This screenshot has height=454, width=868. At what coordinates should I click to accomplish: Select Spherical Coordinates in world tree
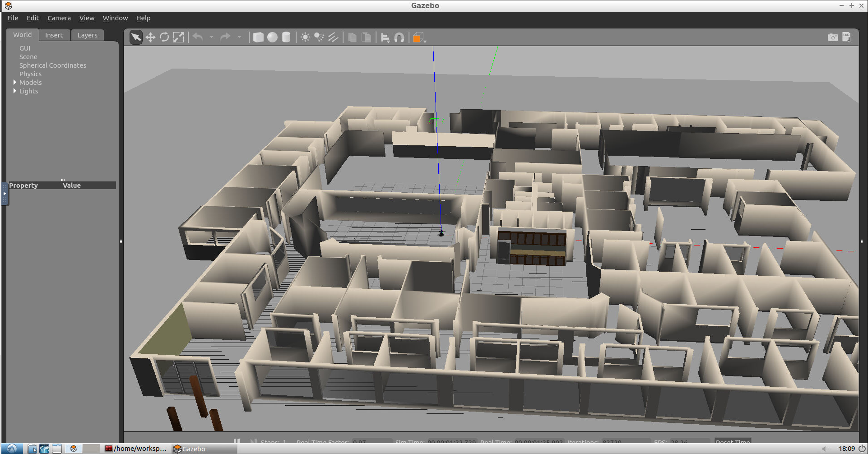coord(53,65)
